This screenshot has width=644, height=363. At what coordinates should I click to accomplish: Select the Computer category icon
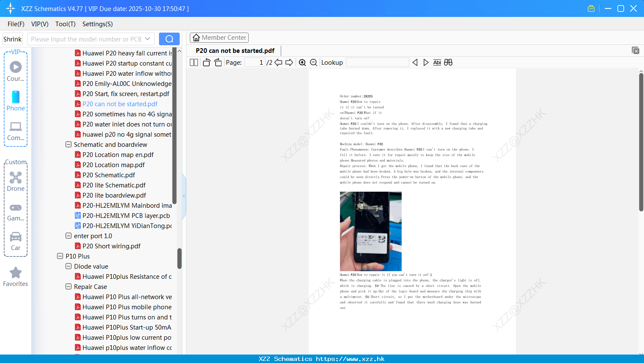[x=16, y=131]
